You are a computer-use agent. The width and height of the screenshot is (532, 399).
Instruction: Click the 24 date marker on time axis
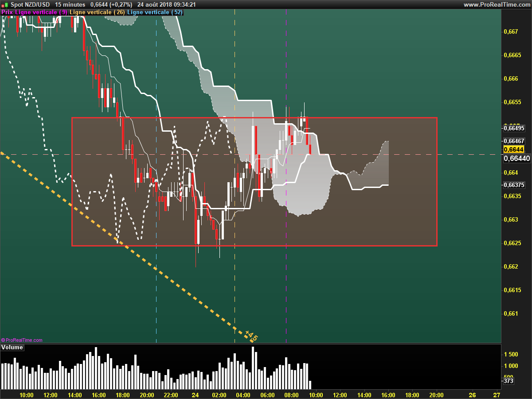[x=195, y=395]
